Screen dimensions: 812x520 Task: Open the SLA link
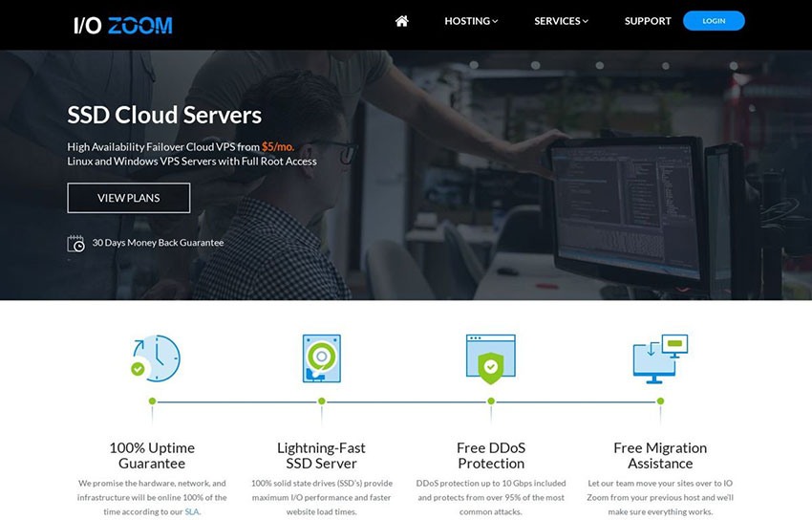point(192,511)
